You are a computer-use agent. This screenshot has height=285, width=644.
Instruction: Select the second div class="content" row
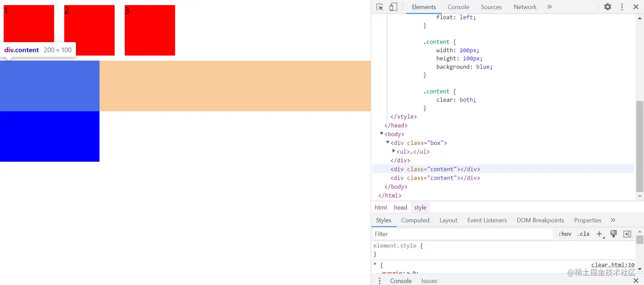click(503, 178)
